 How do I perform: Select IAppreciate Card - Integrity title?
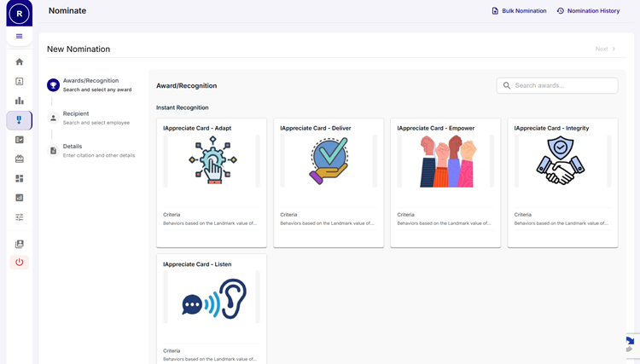tap(551, 128)
